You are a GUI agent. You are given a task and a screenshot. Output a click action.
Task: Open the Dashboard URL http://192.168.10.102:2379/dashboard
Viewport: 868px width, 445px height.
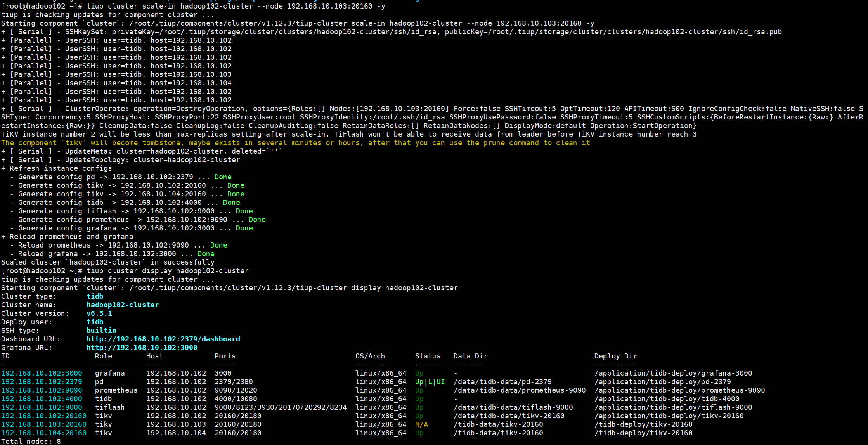coord(163,339)
